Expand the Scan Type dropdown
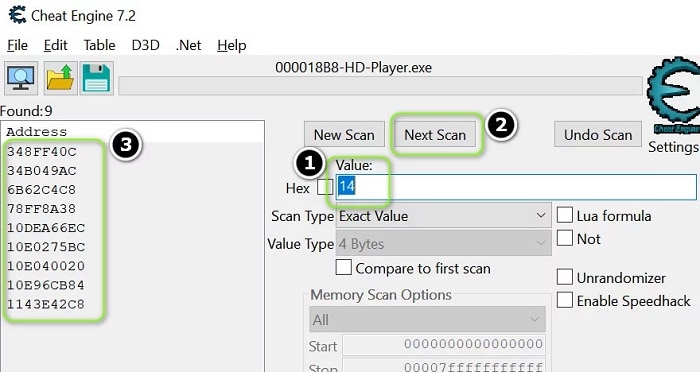Viewport: 700px width, 372px height. pos(443,216)
